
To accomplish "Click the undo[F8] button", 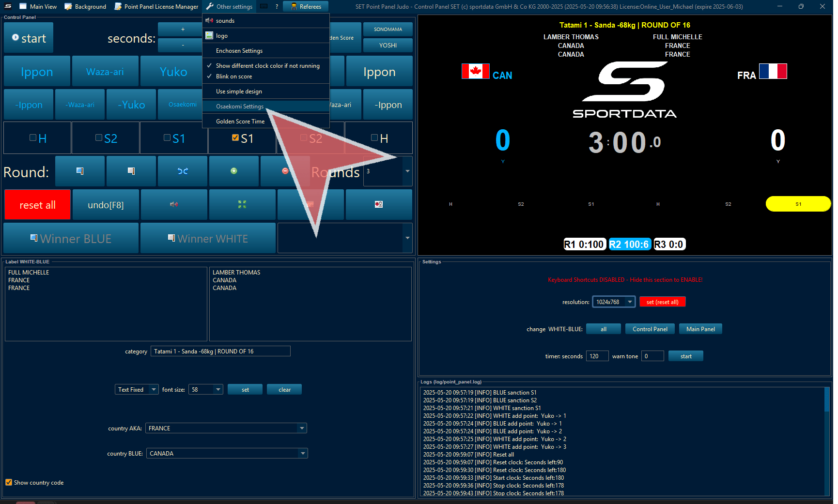I will (106, 205).
